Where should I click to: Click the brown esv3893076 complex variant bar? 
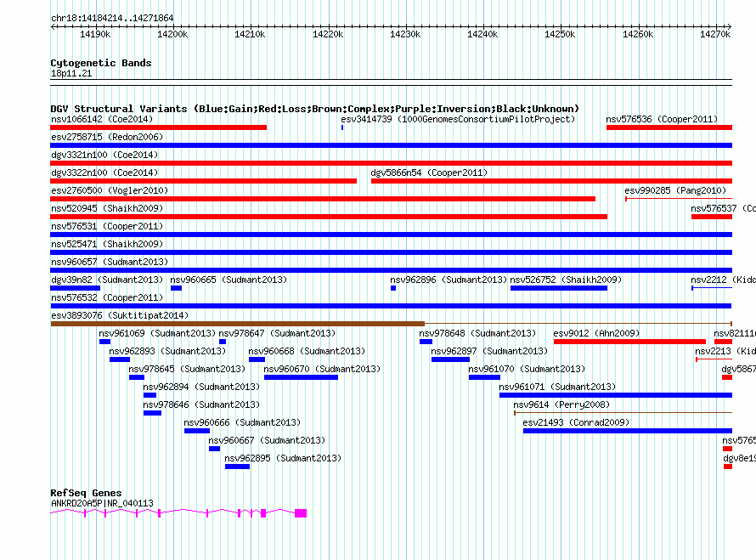(237, 324)
